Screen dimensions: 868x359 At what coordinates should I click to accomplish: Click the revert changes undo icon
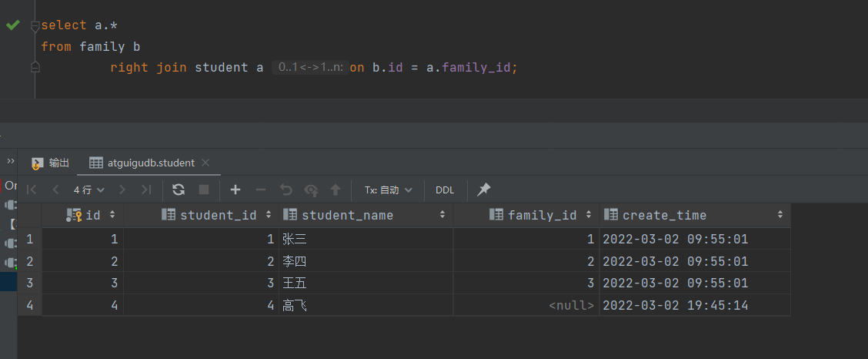point(286,190)
